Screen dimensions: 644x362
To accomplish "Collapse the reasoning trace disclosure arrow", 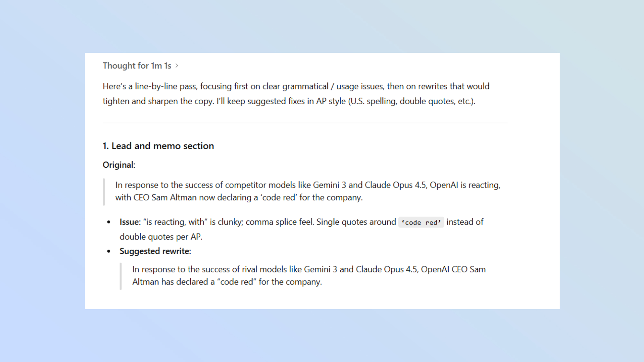I will [177, 65].
